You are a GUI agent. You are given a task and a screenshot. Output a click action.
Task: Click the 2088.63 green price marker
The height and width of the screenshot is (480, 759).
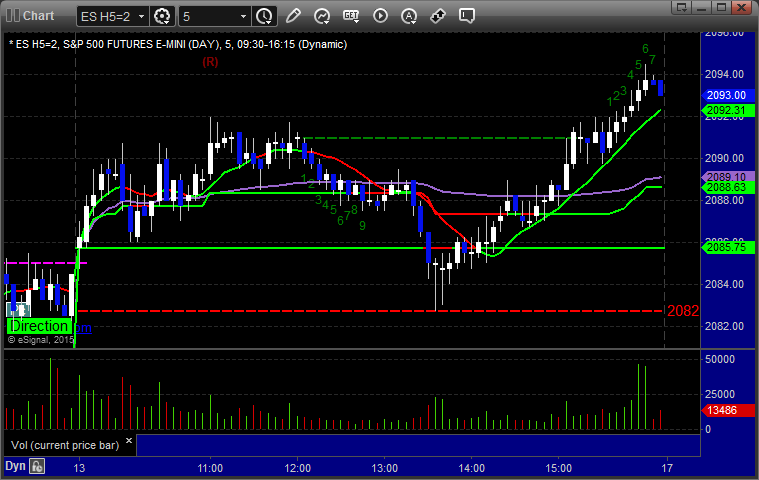coord(728,188)
